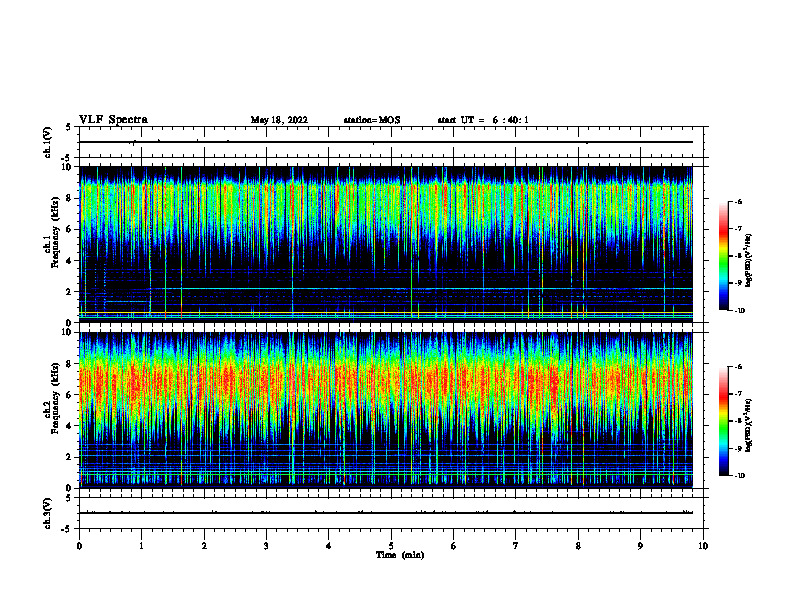Select the "ch.3(V)" axis label

pos(48,513)
